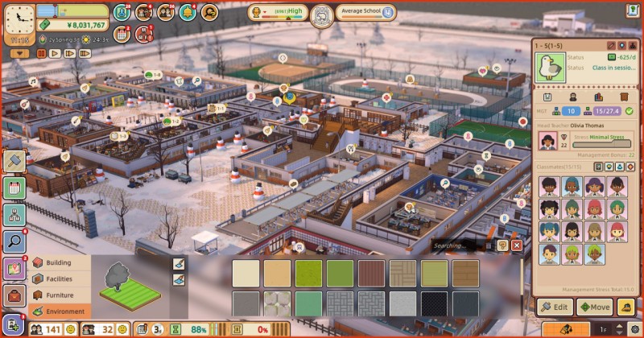Image resolution: width=644 pixels, height=338 pixels.
Task: Click the bell notifications icon
Action: (188, 12)
